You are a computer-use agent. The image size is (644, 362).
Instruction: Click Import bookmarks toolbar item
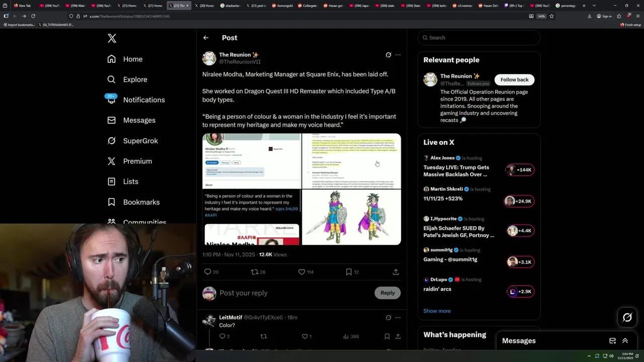(19, 25)
